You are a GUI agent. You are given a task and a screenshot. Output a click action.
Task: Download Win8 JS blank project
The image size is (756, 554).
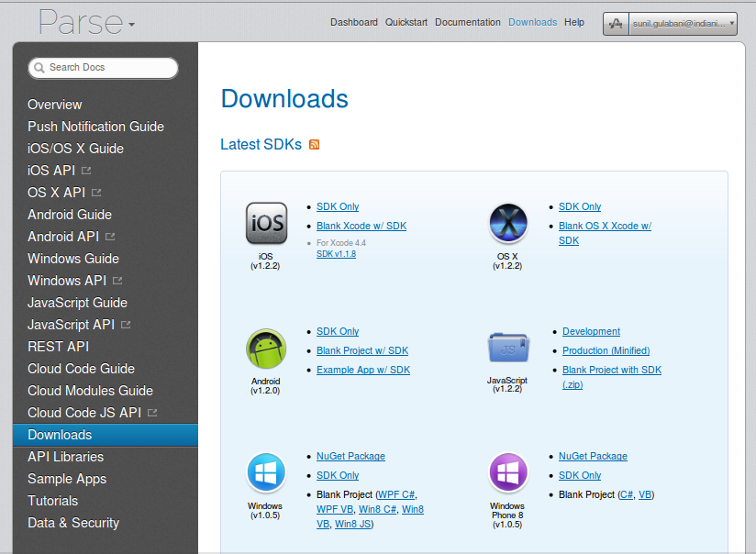coord(353,524)
